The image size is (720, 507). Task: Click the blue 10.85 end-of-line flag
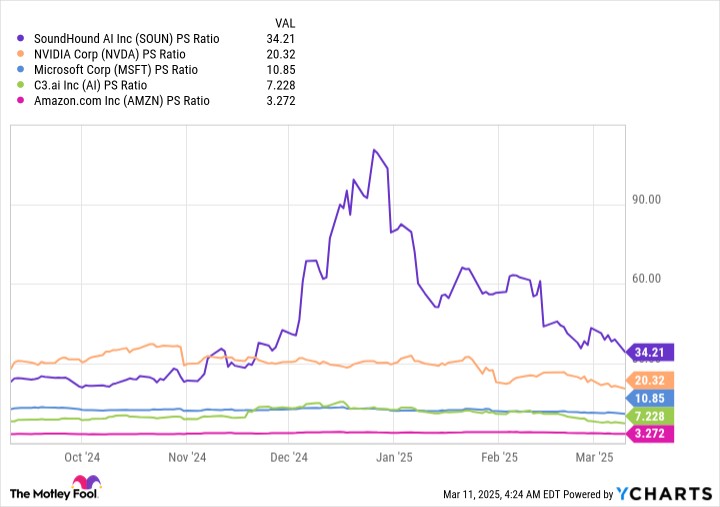click(650, 398)
